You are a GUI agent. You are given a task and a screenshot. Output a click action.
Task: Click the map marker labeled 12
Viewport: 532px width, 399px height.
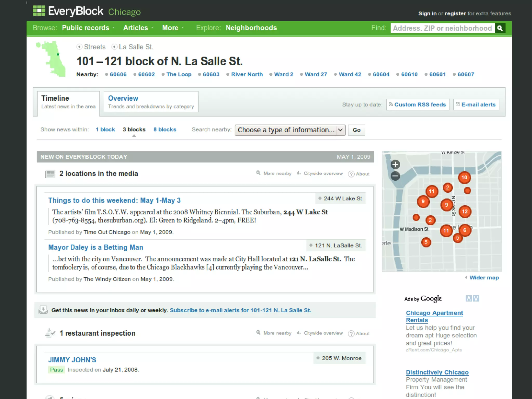coord(465,212)
